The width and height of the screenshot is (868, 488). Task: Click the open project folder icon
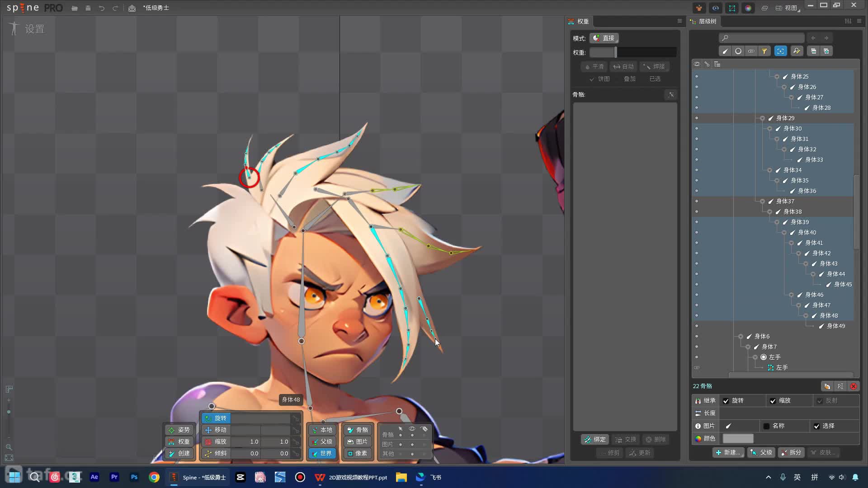[75, 8]
